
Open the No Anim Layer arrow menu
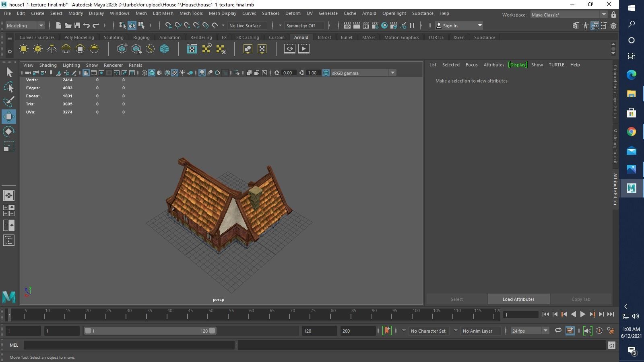pyautogui.click(x=456, y=331)
